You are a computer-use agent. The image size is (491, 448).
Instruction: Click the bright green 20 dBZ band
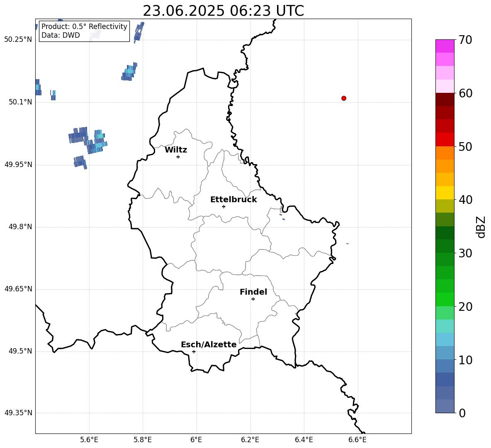tap(445, 299)
